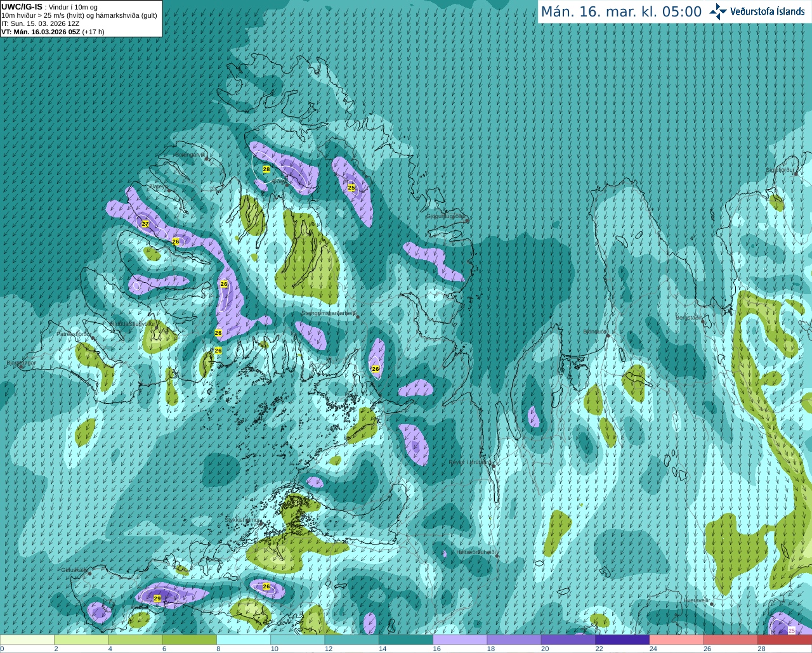Click the 26 gust marker right of marker 29
This screenshot has width=812, height=653.
(266, 586)
